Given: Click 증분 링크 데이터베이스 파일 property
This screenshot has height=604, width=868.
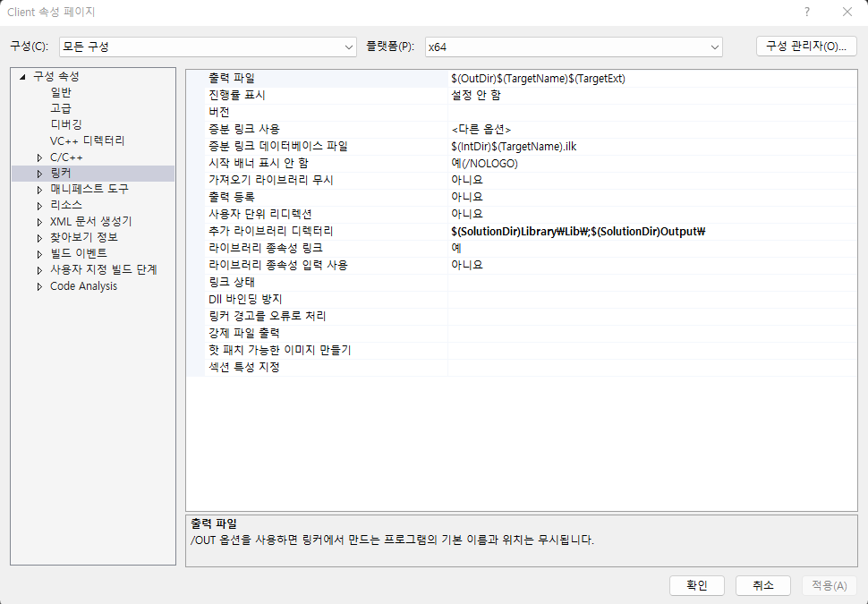Looking at the screenshot, I should pos(278,146).
